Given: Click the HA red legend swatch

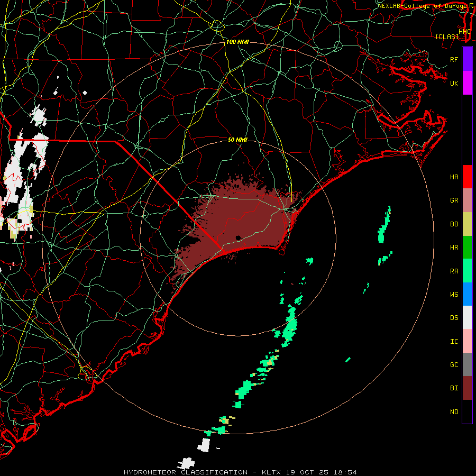Looking at the screenshot, I should (x=467, y=177).
